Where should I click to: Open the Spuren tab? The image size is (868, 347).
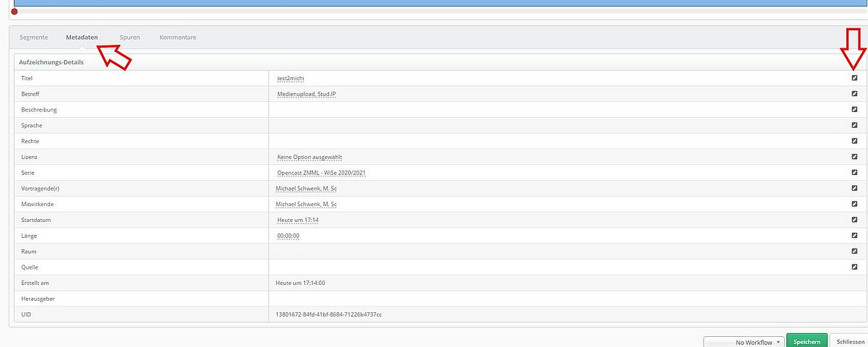point(130,37)
